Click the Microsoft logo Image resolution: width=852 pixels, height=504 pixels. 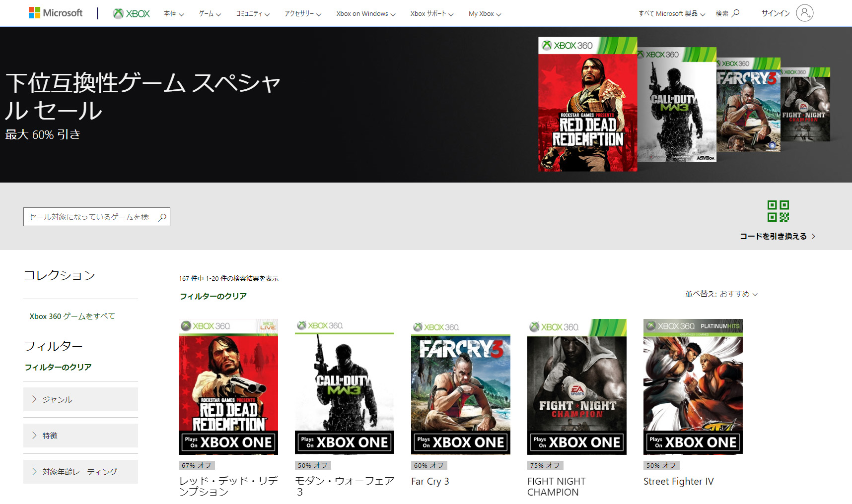[56, 13]
